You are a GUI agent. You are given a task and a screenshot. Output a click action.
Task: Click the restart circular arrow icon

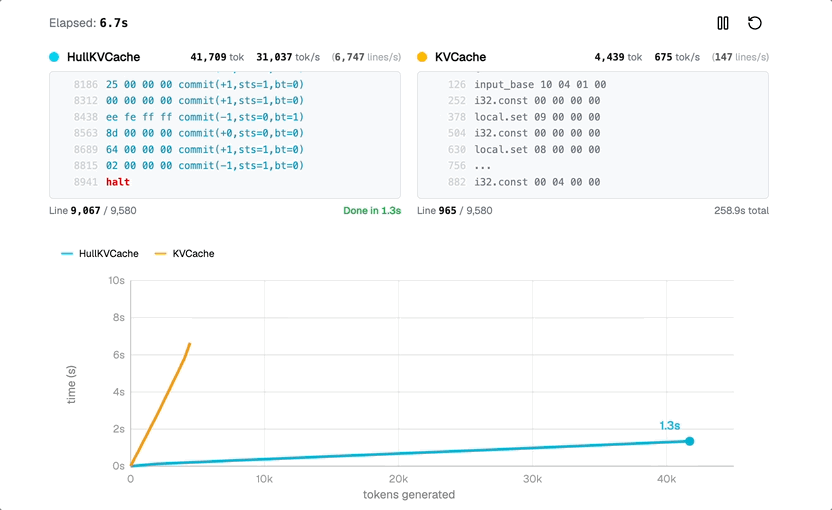pos(755,23)
